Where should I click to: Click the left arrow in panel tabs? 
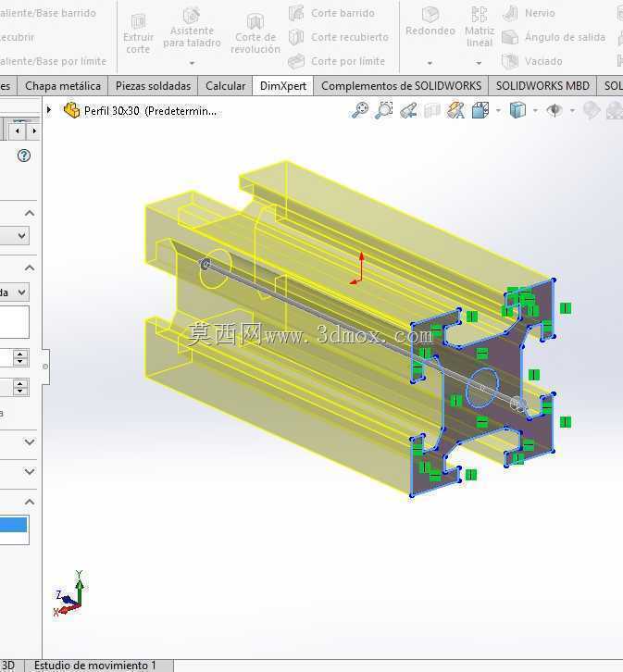(x=18, y=131)
